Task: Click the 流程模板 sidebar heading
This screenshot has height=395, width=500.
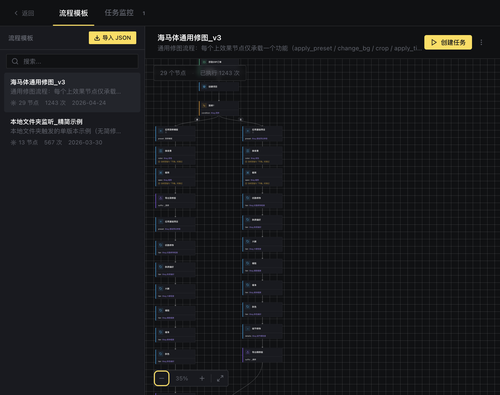Action: (x=21, y=38)
